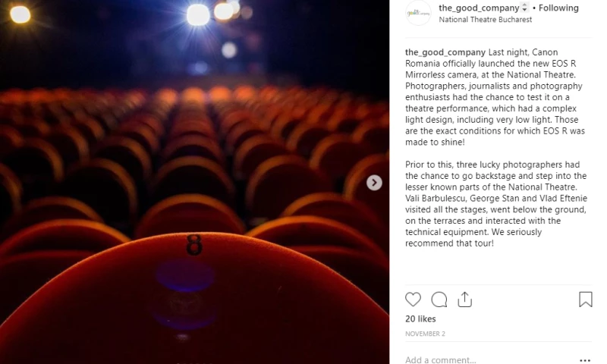The width and height of the screenshot is (607, 364).
Task: Like the post with the heart icon
Action: (413, 300)
